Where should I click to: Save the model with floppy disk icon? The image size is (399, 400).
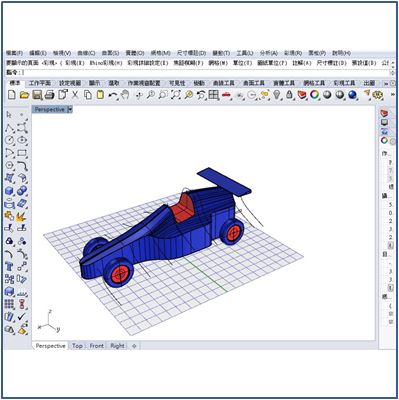pos(37,95)
